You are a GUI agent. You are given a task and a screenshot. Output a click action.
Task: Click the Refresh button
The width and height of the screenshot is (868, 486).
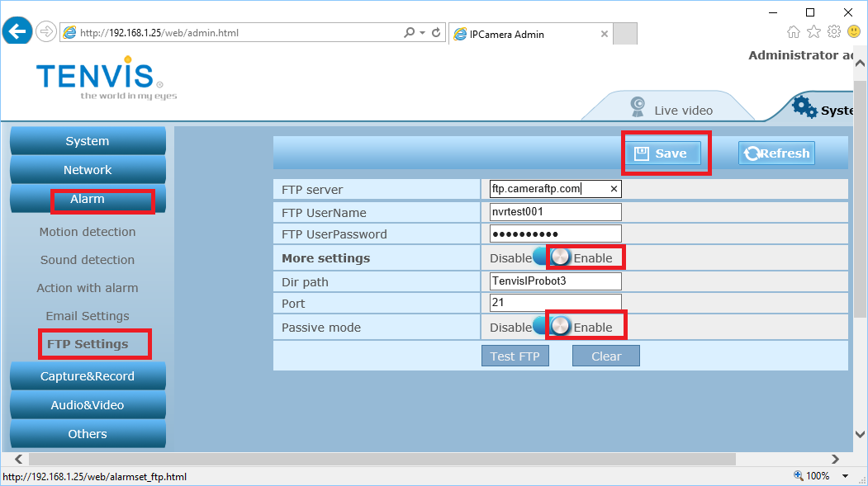(776, 153)
